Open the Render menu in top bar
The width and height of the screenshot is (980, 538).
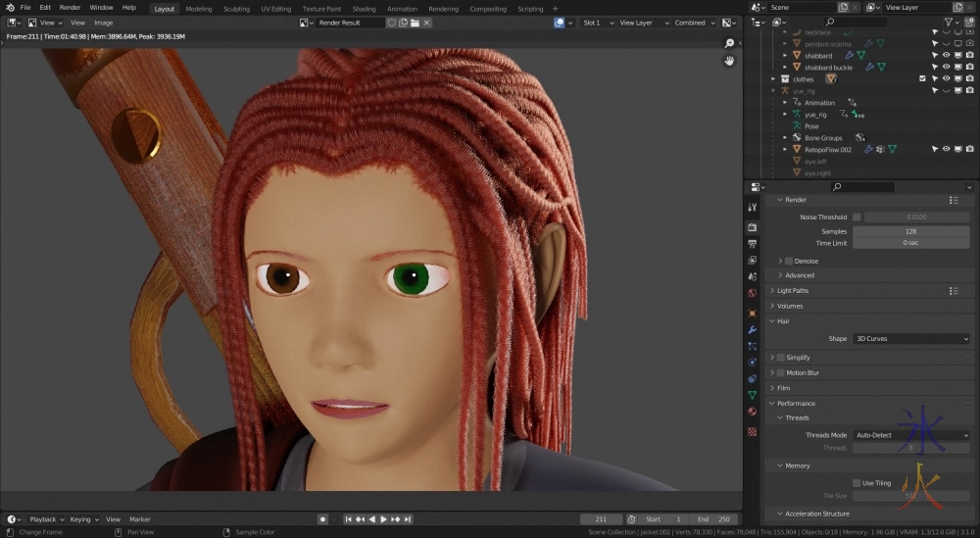coord(70,7)
